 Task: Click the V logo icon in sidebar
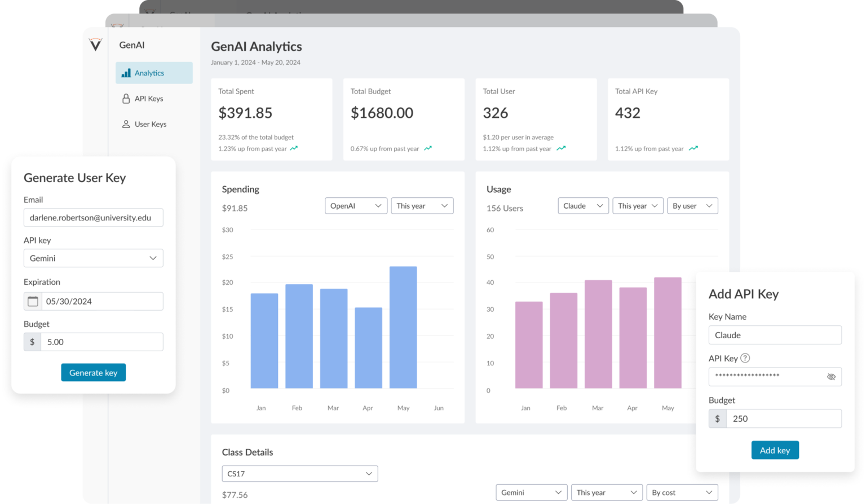pyautogui.click(x=95, y=45)
